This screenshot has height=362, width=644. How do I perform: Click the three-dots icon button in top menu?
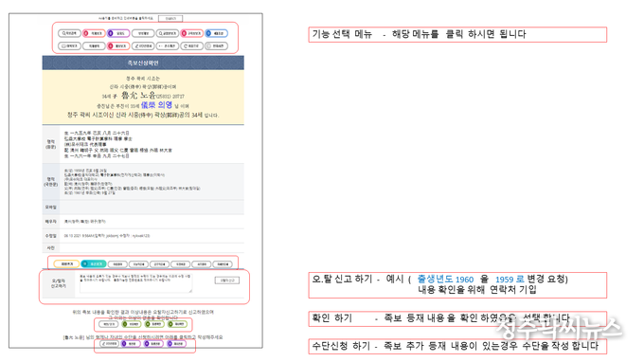click(168, 46)
